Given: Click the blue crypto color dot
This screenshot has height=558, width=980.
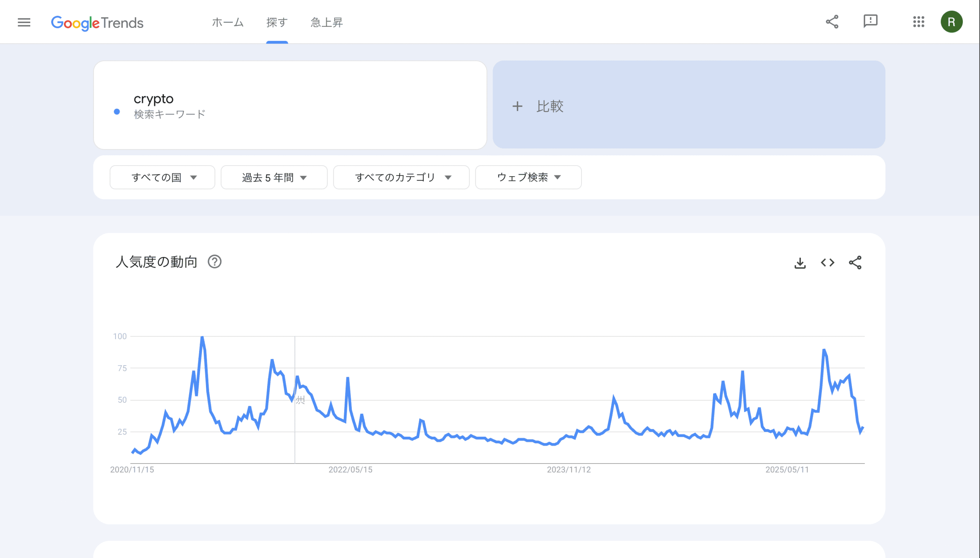Looking at the screenshot, I should tap(117, 112).
